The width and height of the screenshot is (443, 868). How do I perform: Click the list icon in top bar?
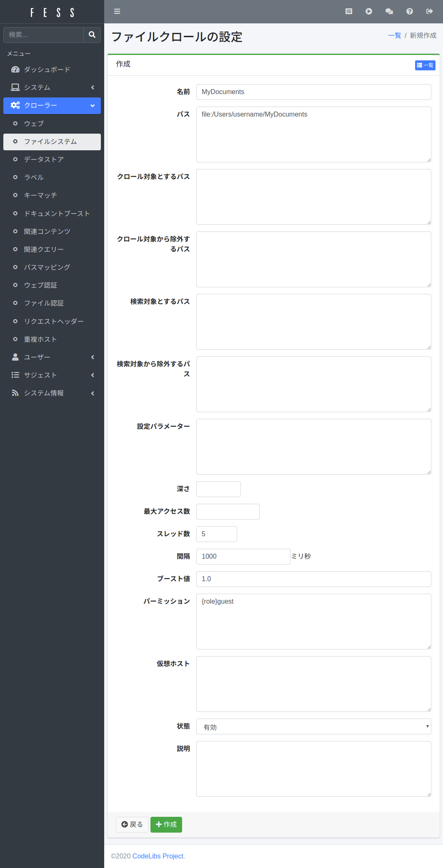pyautogui.click(x=349, y=11)
